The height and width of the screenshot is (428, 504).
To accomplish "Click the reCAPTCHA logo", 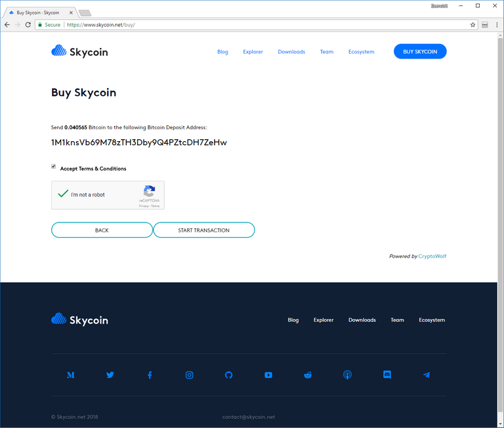I will (x=149, y=191).
